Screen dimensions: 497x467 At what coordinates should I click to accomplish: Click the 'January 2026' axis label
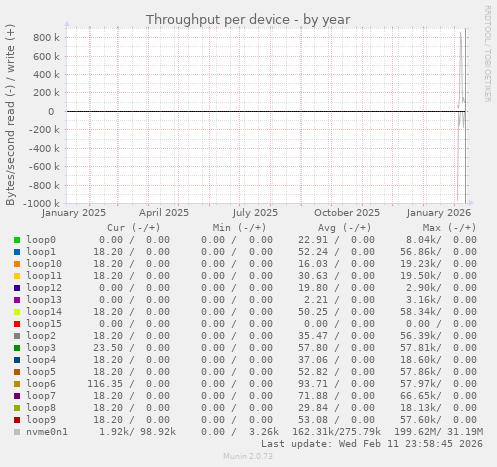(439, 213)
